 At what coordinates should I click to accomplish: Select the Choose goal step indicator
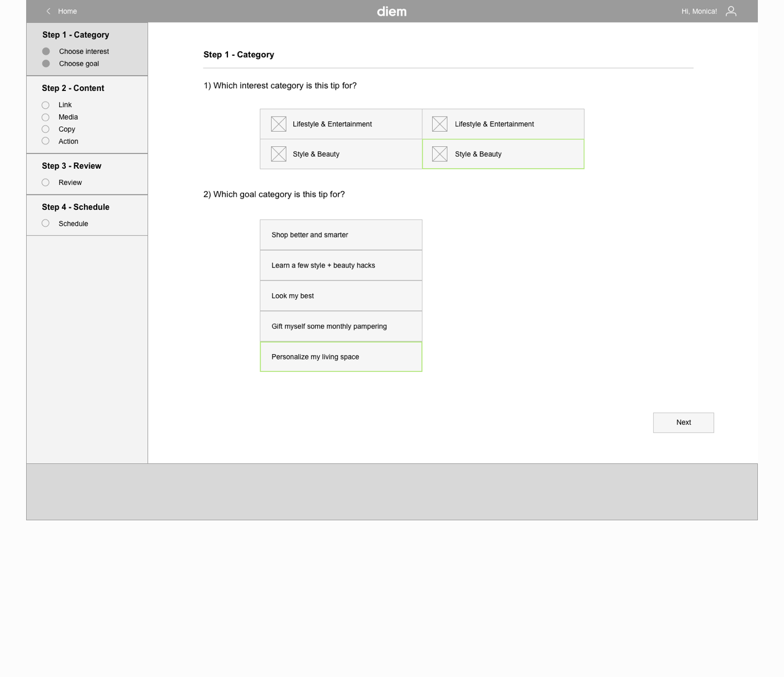46,64
